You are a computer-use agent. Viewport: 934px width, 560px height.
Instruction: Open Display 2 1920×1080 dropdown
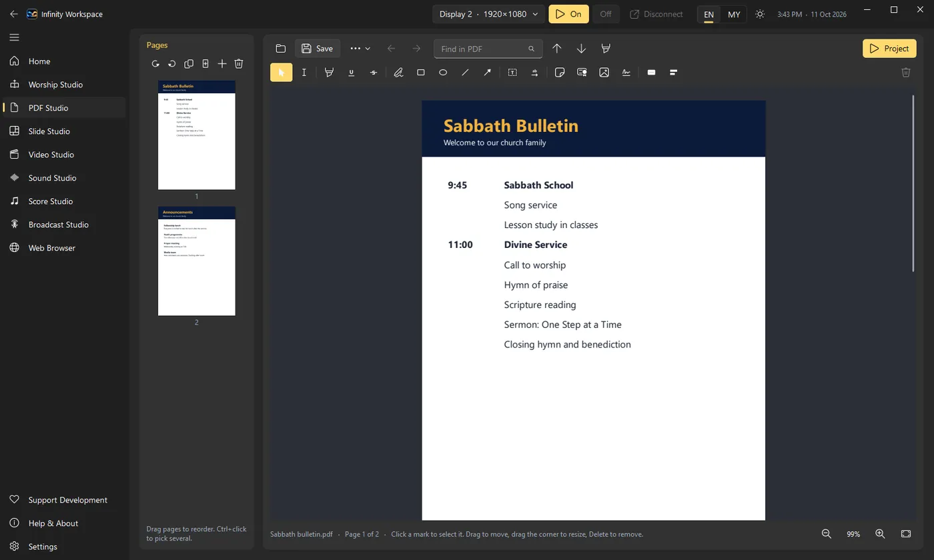click(x=488, y=14)
